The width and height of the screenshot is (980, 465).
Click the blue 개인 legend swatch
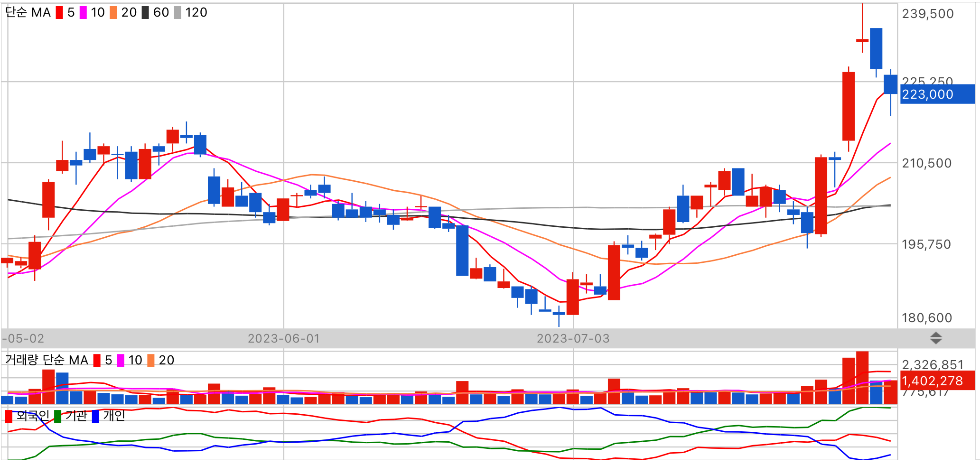[x=95, y=417]
